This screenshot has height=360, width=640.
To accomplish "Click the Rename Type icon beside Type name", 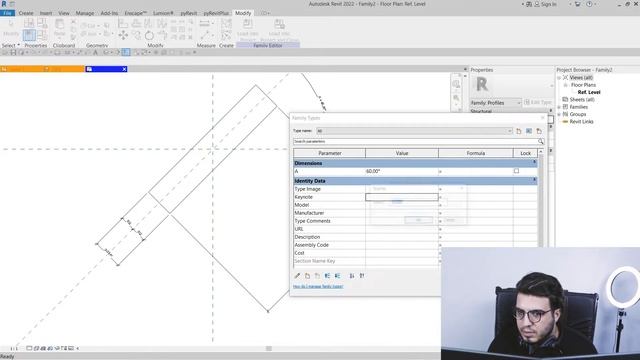I will [529, 131].
